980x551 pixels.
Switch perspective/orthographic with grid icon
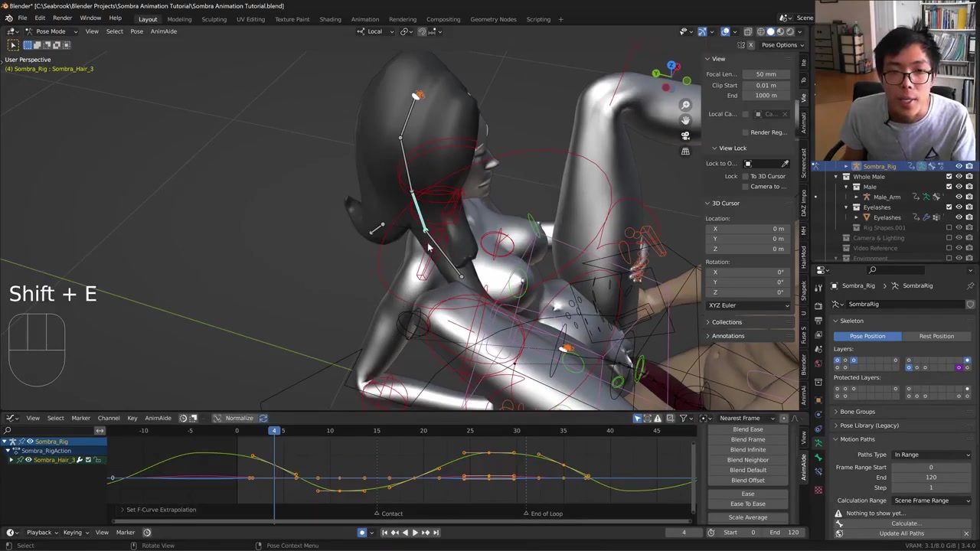pyautogui.click(x=686, y=152)
